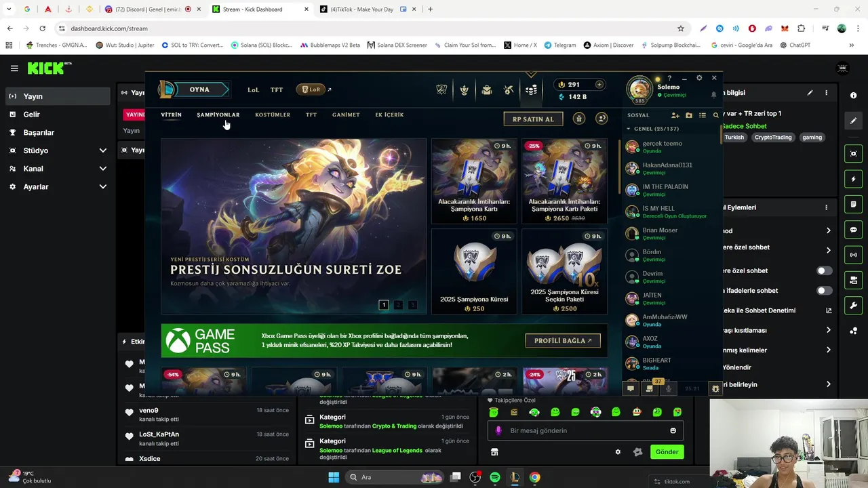Open three-dot menu of Eylemleri panel

826,207
